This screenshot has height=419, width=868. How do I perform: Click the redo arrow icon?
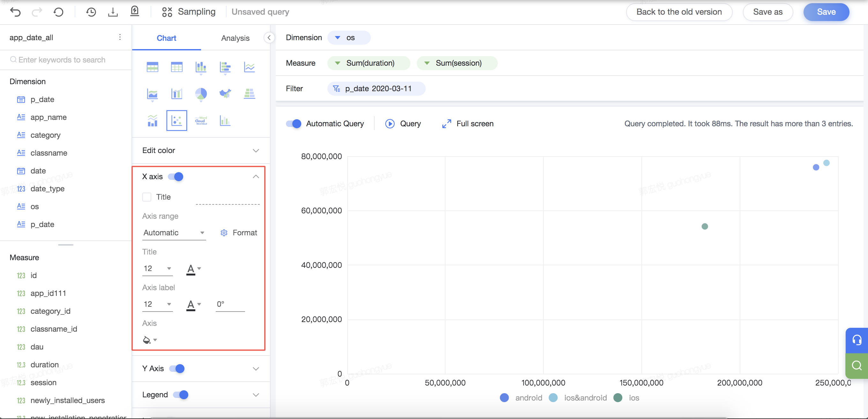[x=37, y=12]
